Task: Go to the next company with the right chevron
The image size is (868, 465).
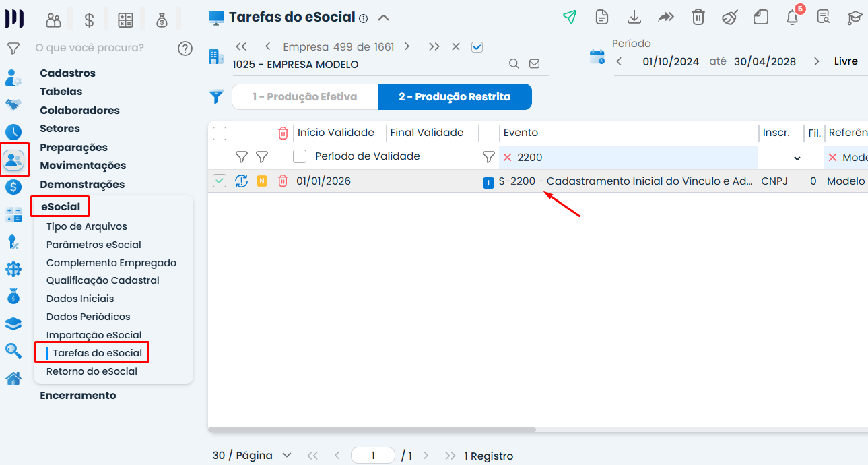Action: tap(407, 46)
